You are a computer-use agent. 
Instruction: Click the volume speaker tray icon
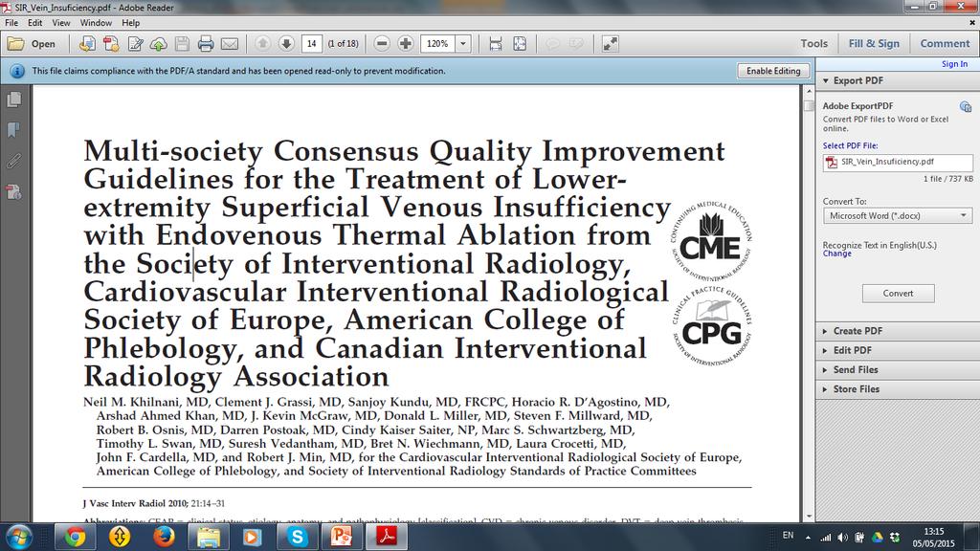click(843, 538)
